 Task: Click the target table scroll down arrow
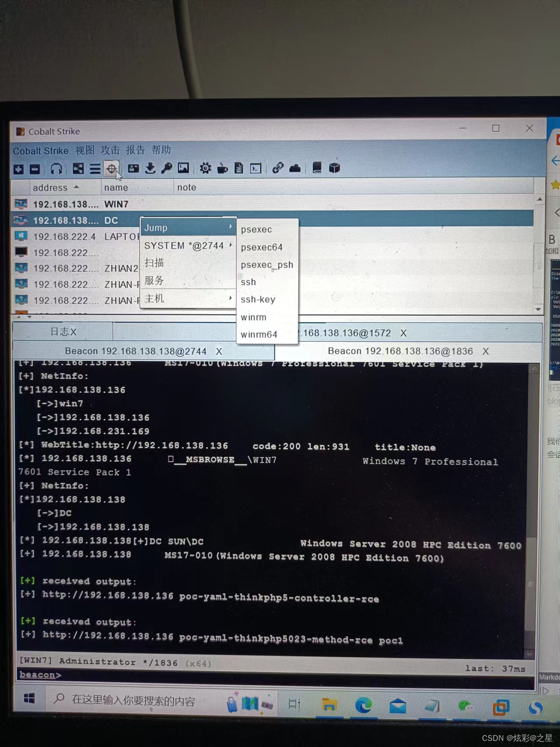coord(539,309)
